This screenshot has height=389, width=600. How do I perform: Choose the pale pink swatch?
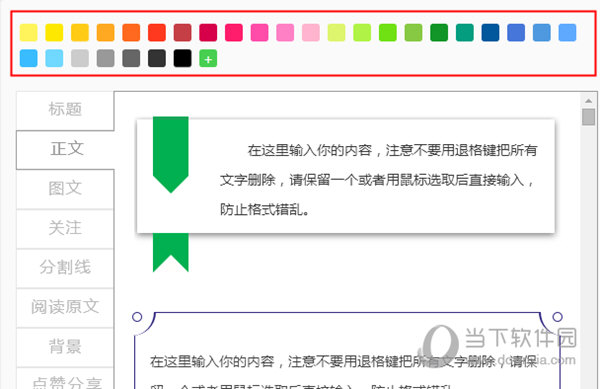click(x=311, y=32)
